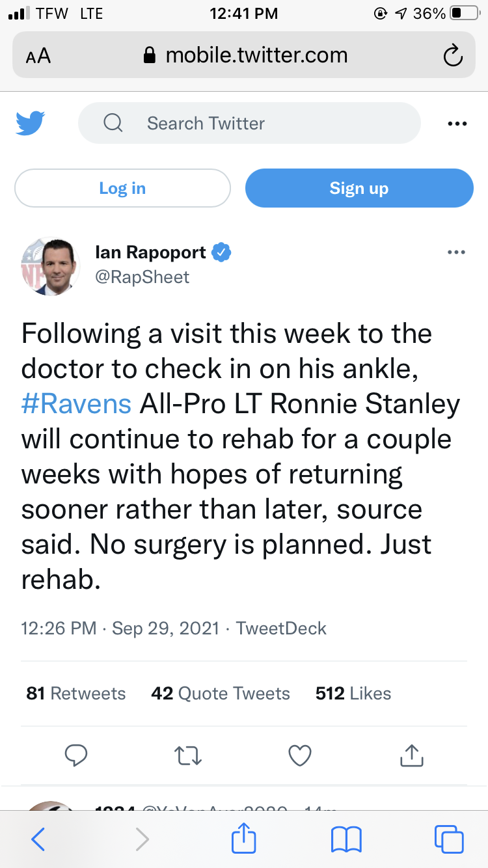Image resolution: width=488 pixels, height=868 pixels.
Task: Go back with Safari back arrow
Action: pyautogui.click(x=38, y=839)
